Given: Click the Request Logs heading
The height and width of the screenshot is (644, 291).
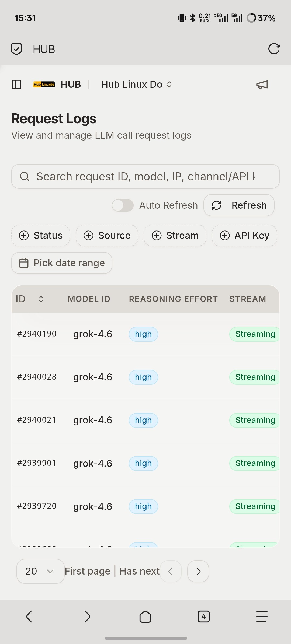Looking at the screenshot, I should tap(54, 119).
